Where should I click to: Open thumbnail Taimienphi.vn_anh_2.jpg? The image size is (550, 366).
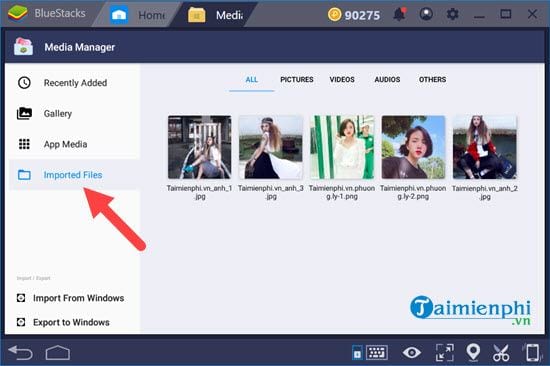tap(484, 147)
